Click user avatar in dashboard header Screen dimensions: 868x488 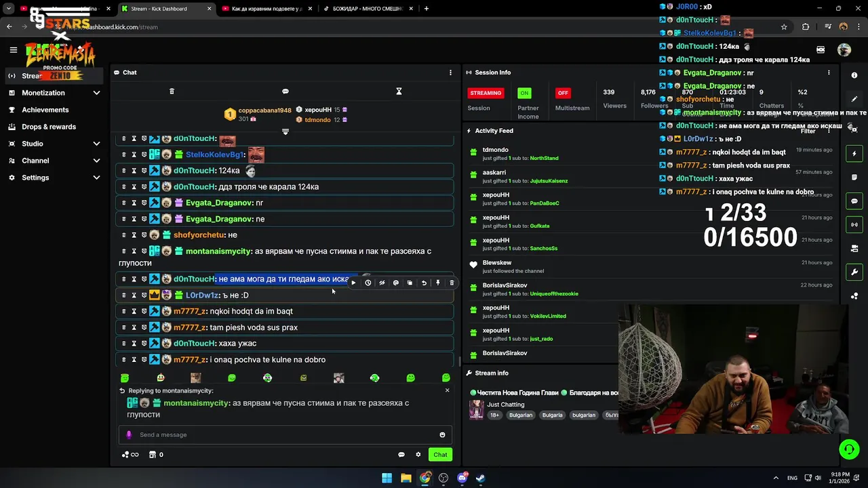tap(844, 49)
